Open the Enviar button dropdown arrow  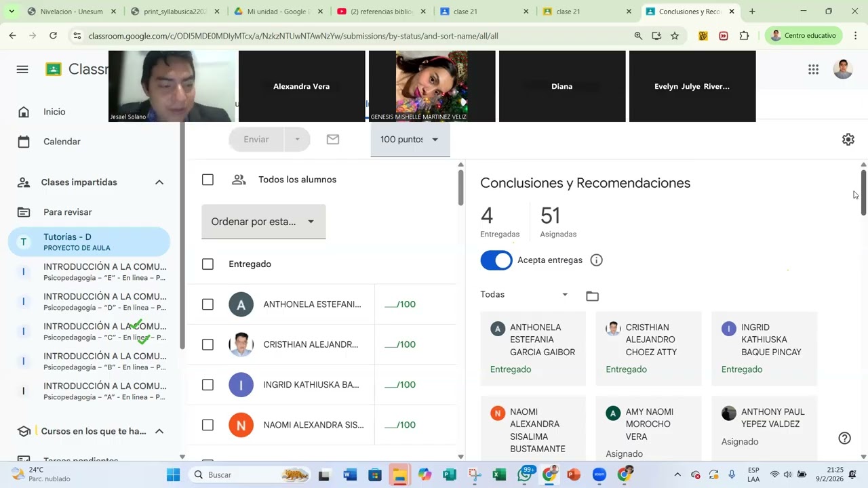pyautogui.click(x=297, y=140)
